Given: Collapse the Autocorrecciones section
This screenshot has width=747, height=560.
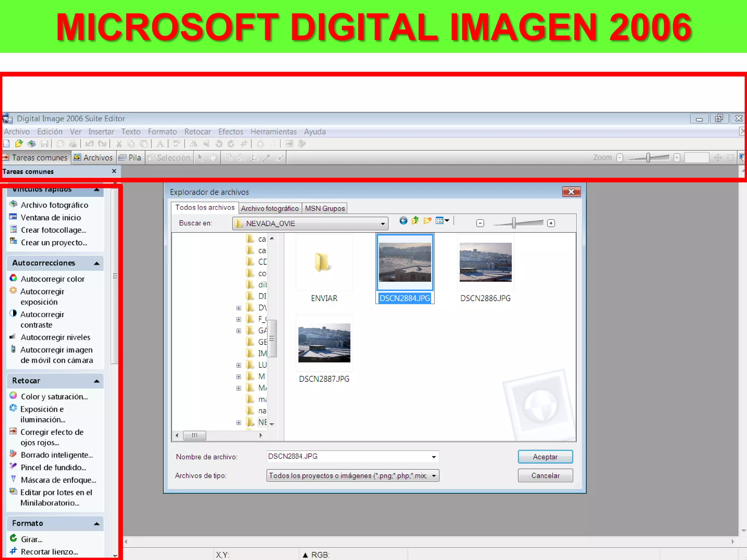Looking at the screenshot, I should click(x=97, y=263).
